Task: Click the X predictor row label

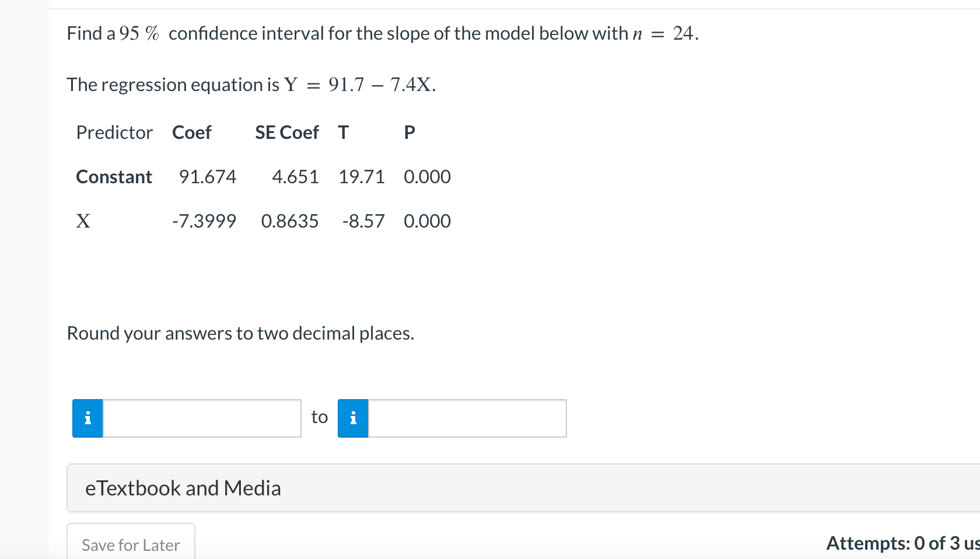Action: [83, 221]
